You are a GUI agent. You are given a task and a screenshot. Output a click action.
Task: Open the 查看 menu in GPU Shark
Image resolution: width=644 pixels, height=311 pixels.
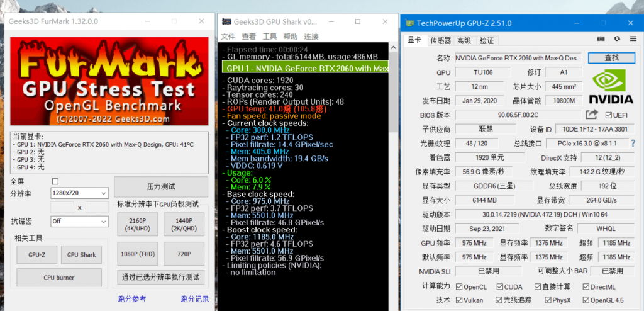(249, 37)
